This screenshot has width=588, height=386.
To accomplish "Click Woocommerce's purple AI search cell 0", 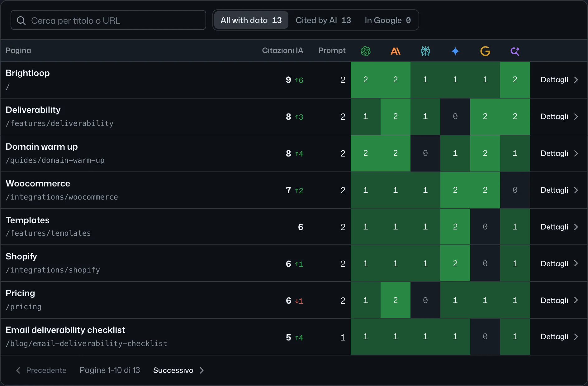I will (x=515, y=190).
